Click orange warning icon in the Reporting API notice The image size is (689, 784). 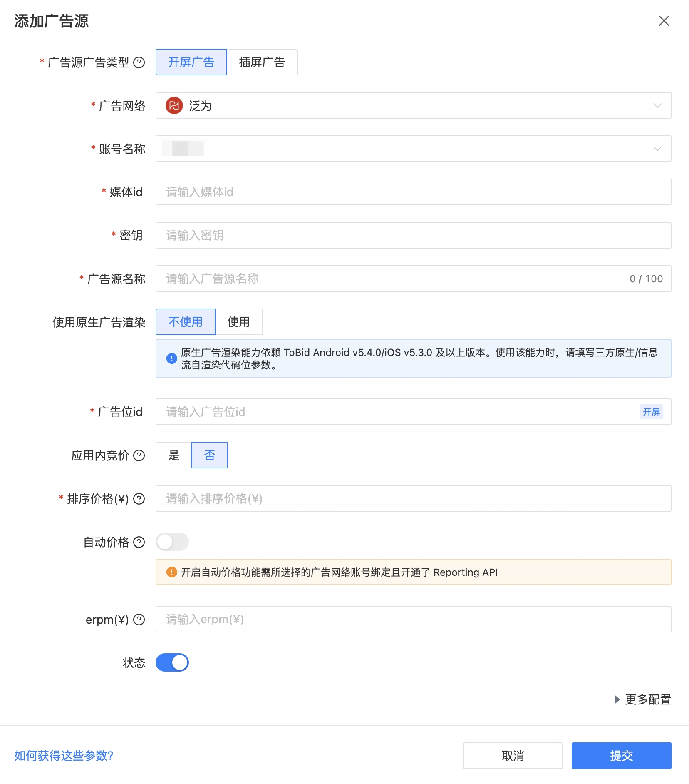tap(171, 572)
